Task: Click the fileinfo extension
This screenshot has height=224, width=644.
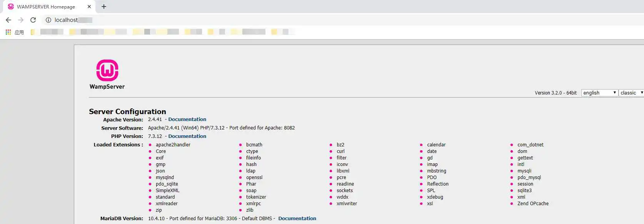Action: (x=254, y=158)
